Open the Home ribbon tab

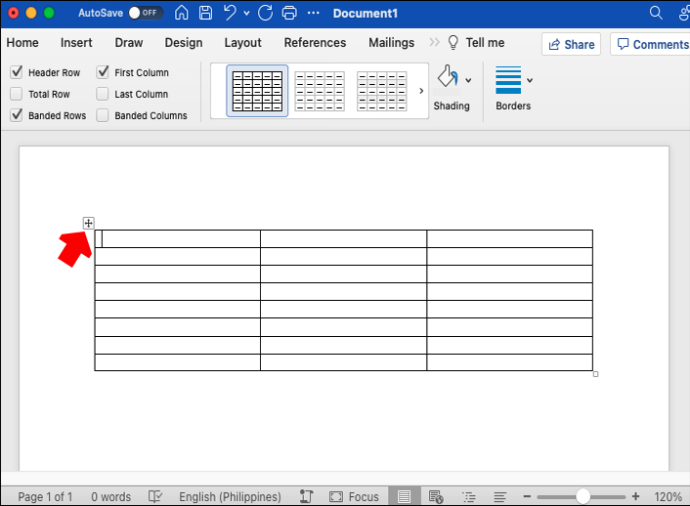point(22,43)
